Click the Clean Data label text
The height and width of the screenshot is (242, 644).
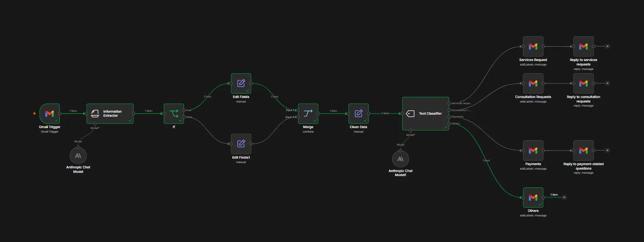pyautogui.click(x=358, y=127)
